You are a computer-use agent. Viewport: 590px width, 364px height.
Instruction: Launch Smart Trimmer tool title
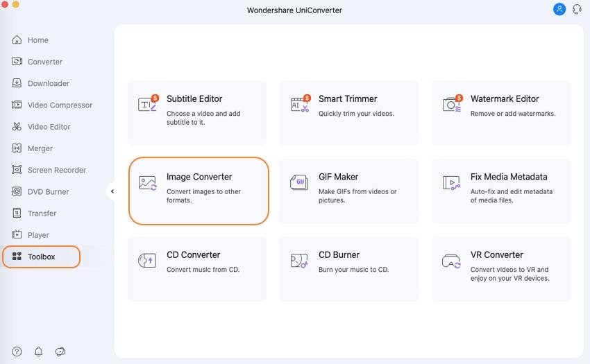pos(348,98)
